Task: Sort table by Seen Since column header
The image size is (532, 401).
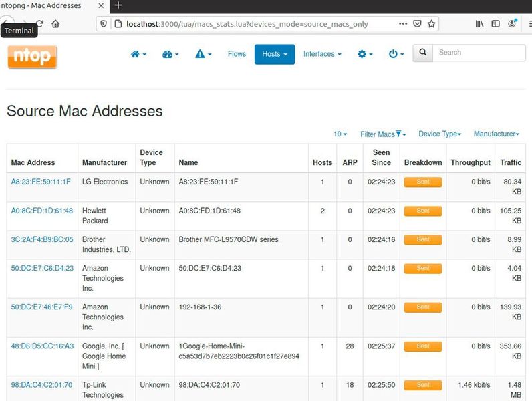Action: point(382,158)
